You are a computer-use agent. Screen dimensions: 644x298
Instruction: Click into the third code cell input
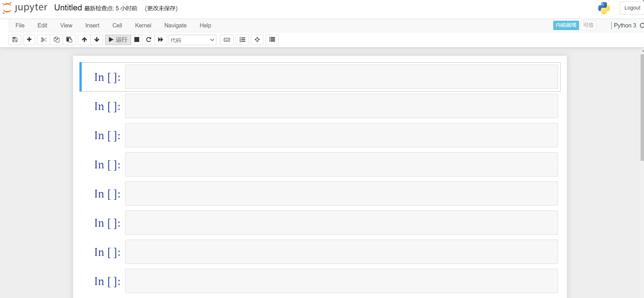point(341,135)
